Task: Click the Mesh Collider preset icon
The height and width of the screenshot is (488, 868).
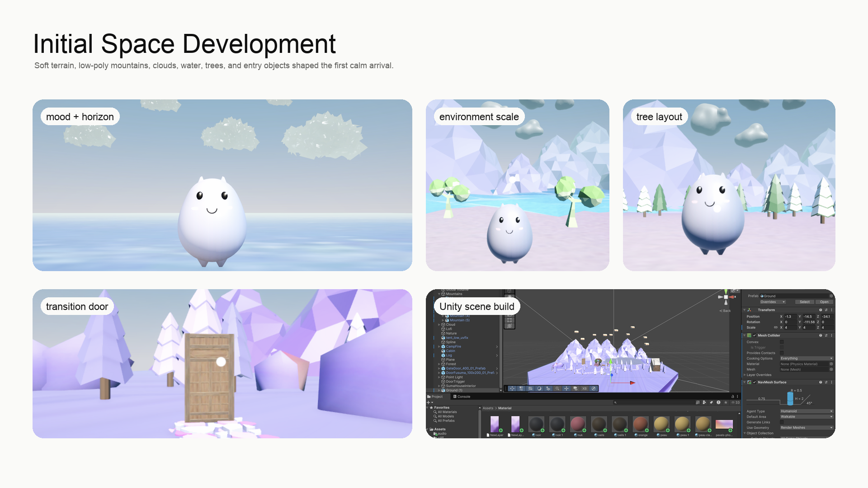Action: 826,335
